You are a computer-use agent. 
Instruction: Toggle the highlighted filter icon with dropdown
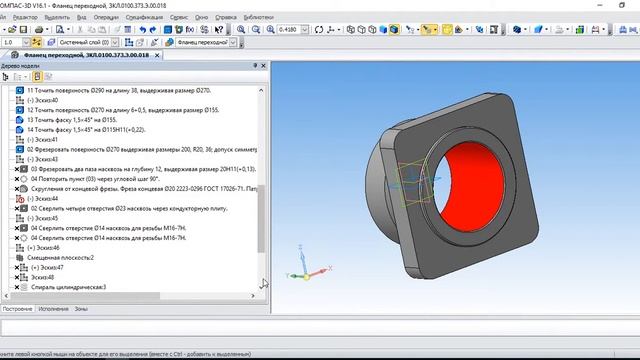click(x=429, y=29)
